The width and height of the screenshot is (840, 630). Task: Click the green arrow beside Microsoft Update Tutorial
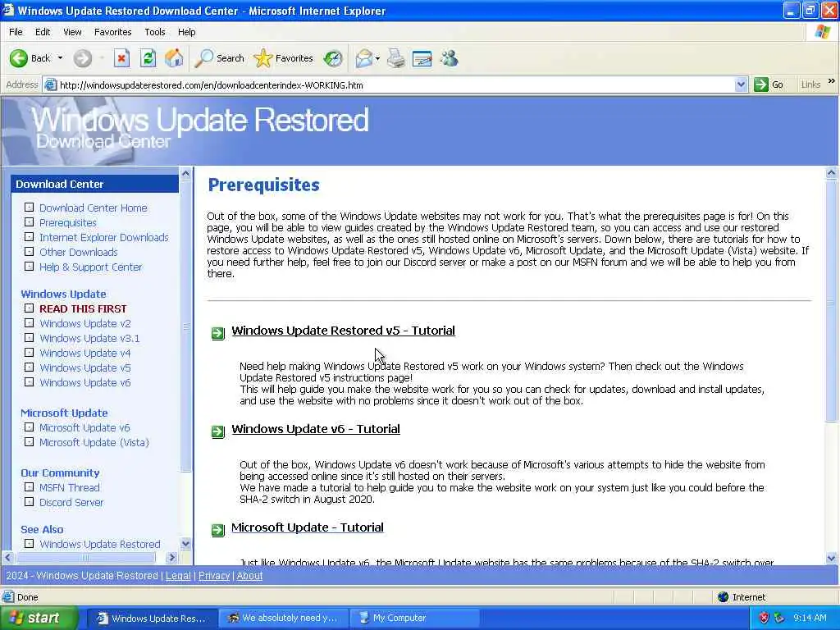pyautogui.click(x=218, y=530)
